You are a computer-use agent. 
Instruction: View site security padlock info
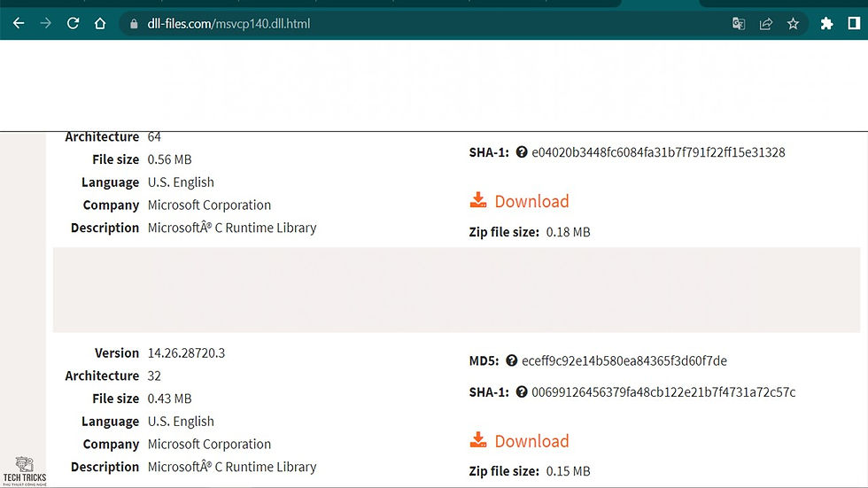point(134,24)
